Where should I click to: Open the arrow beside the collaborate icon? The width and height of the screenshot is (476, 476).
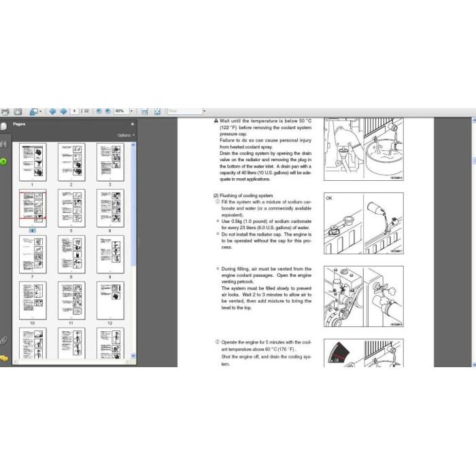(40, 112)
